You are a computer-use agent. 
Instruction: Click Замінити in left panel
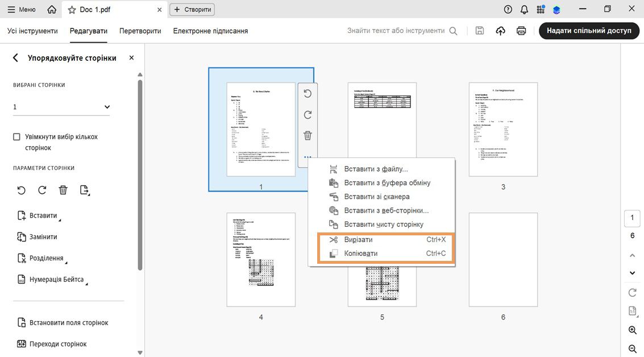click(x=38, y=237)
